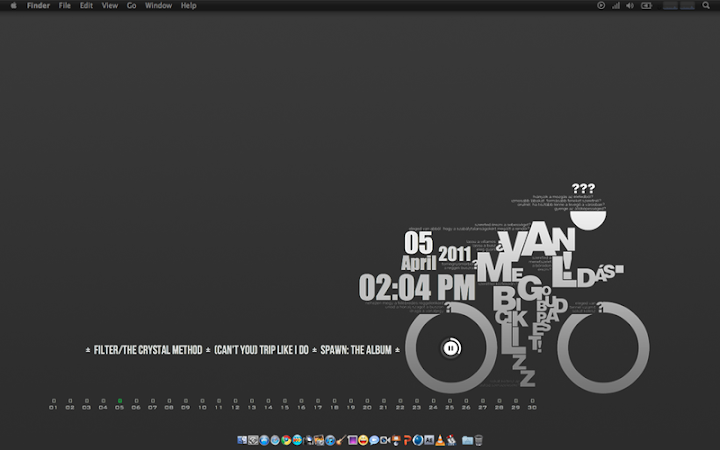Click the (CAN'T YOU) TRIP LIKE I DO title
The image size is (720, 450).
pyautogui.click(x=261, y=350)
